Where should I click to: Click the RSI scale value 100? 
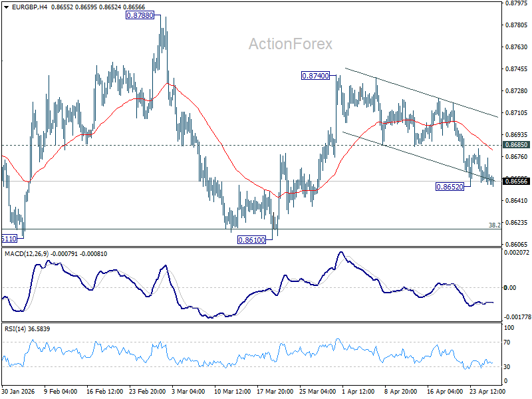[509, 328]
